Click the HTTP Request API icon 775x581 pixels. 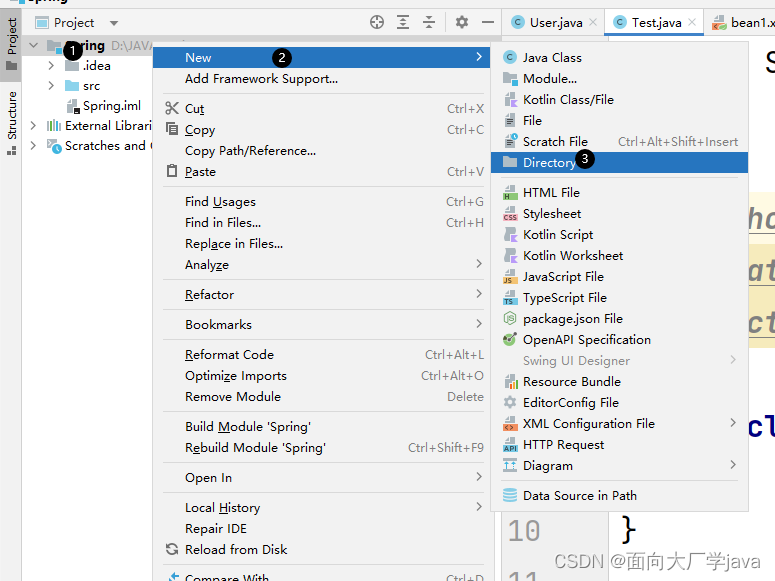[x=510, y=445]
